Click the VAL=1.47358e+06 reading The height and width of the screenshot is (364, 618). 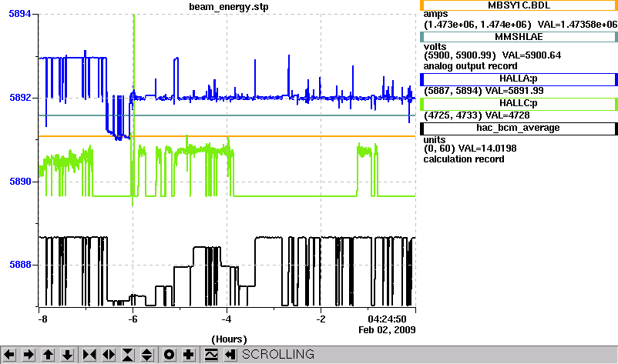click(x=577, y=25)
